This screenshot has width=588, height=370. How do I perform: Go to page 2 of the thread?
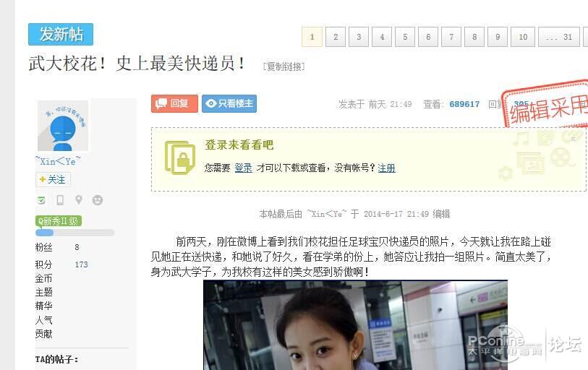336,37
